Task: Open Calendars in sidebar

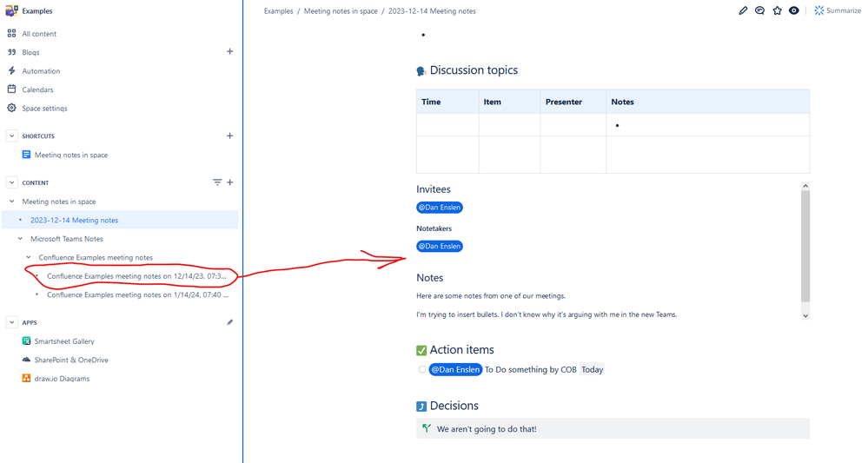Action: (37, 89)
